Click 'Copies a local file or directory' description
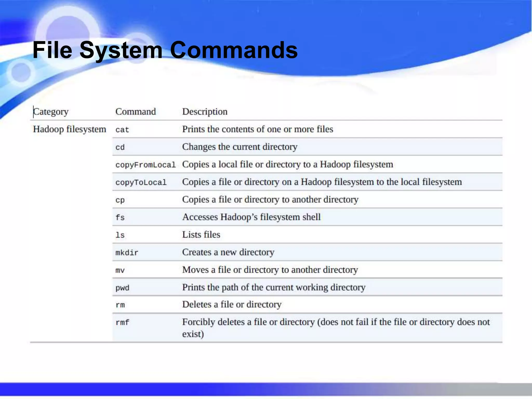532x399 pixels. click(288, 164)
